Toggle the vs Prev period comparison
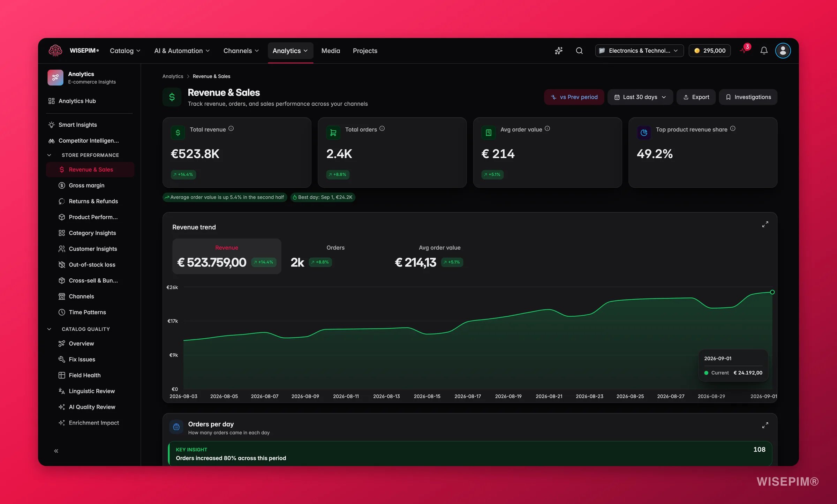 (574, 97)
